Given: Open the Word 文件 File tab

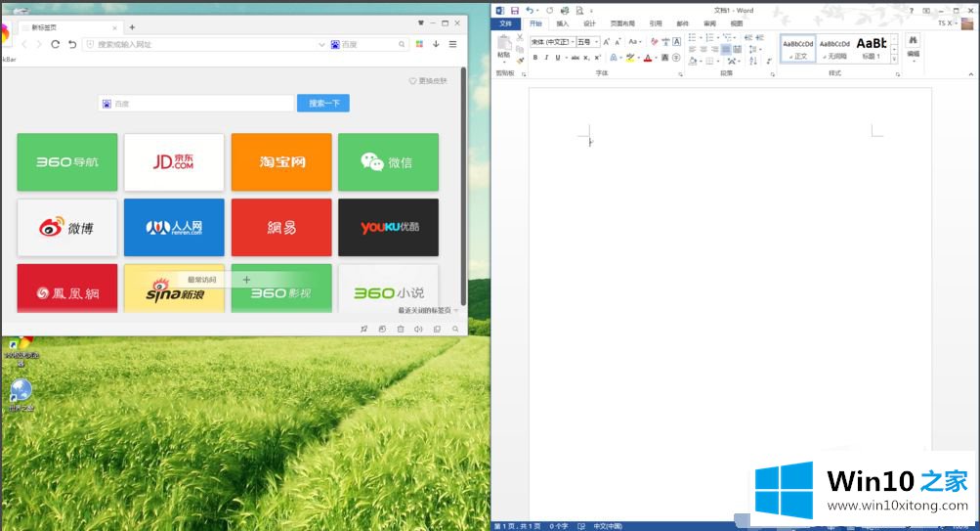Looking at the screenshot, I should pyautogui.click(x=505, y=23).
